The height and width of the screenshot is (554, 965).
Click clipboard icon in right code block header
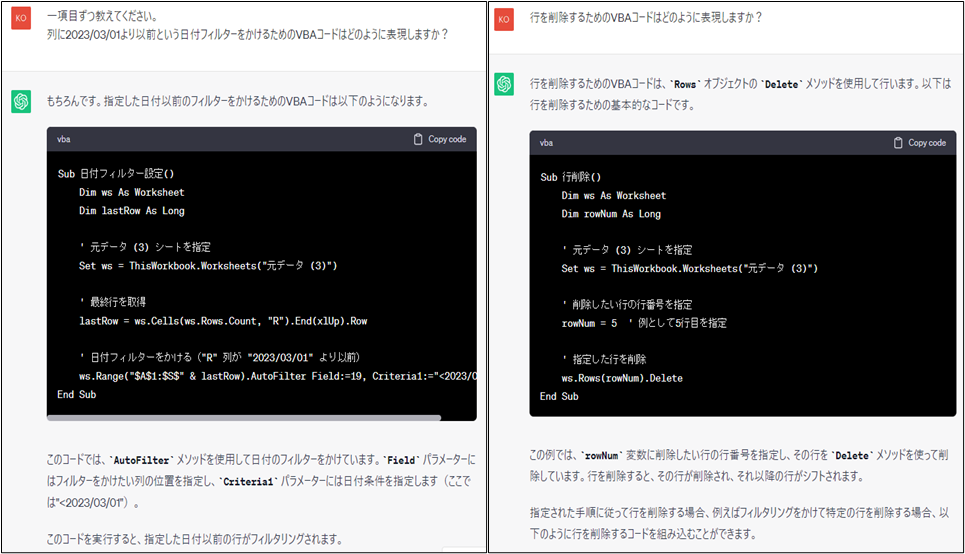898,143
